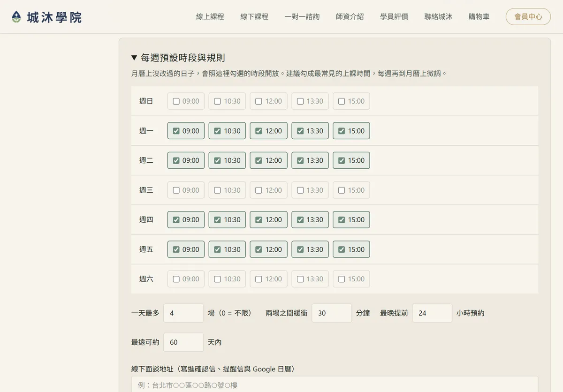Click the 週六 row label

(146, 279)
